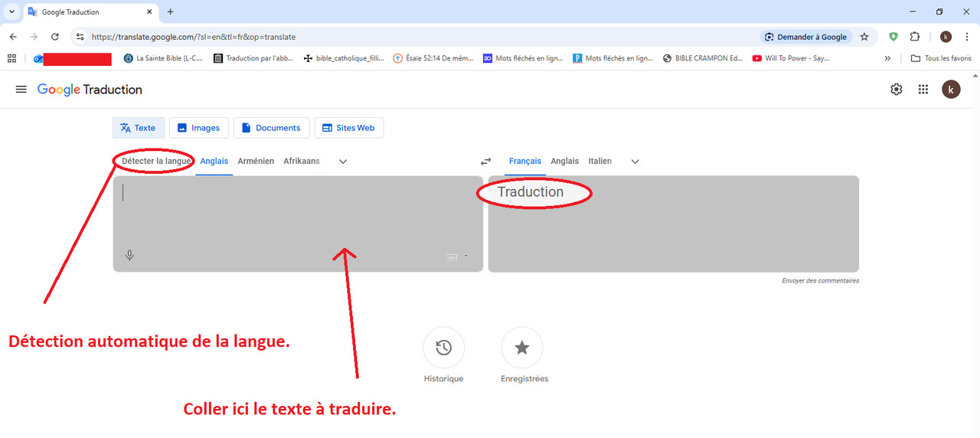This screenshot has width=980, height=438.
Task: Open Traduction par l'abb... bookmark
Action: point(253,58)
